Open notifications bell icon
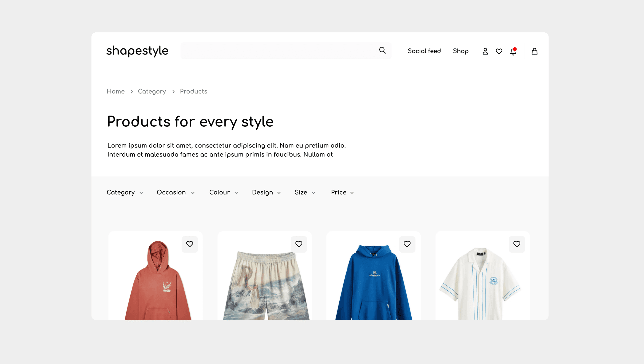The height and width of the screenshot is (364, 644). (x=513, y=51)
